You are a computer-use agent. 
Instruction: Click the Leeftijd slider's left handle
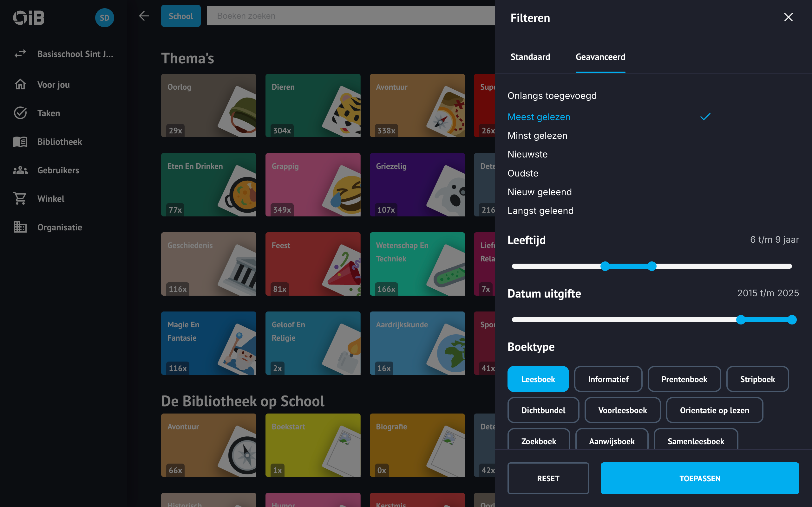tap(605, 266)
